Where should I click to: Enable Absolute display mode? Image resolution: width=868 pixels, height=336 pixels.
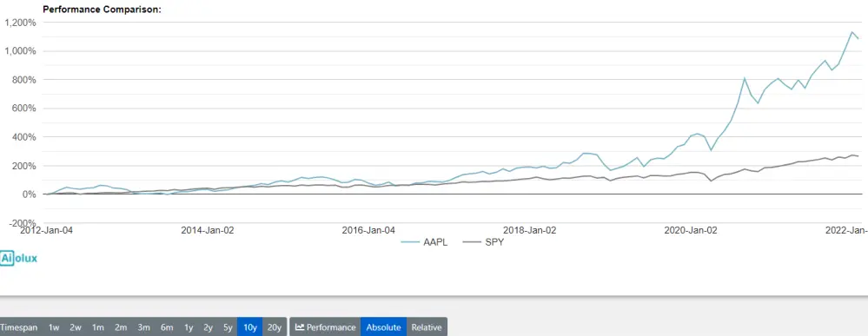pyautogui.click(x=383, y=327)
